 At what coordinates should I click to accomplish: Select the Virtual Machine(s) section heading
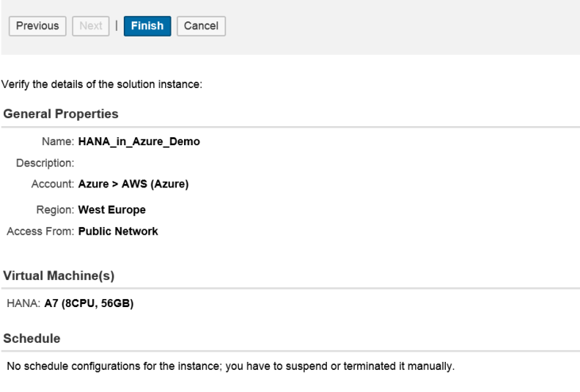(x=59, y=275)
